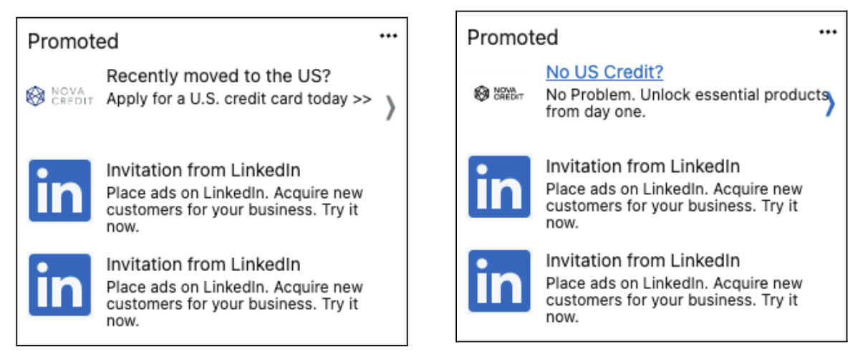Open the three-dot menu in the left Promoted panel
The width and height of the screenshot is (868, 360).
(388, 37)
